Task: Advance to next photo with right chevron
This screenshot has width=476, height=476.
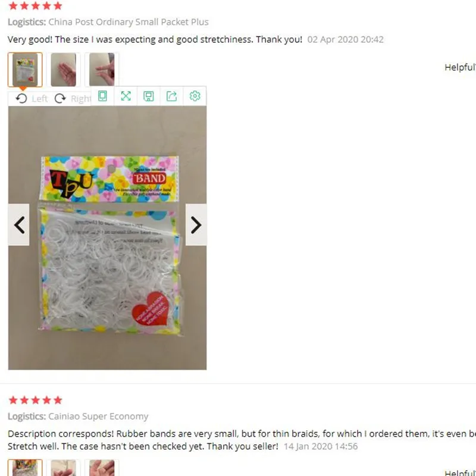Action: coord(196,225)
